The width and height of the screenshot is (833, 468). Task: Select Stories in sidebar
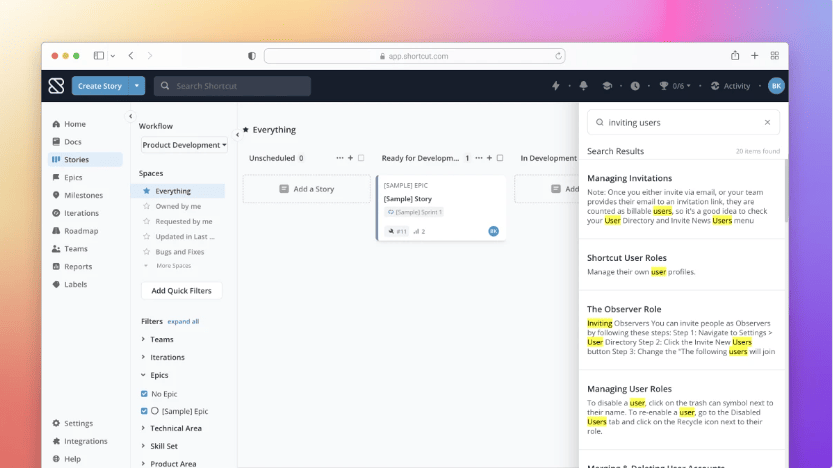click(x=85, y=159)
